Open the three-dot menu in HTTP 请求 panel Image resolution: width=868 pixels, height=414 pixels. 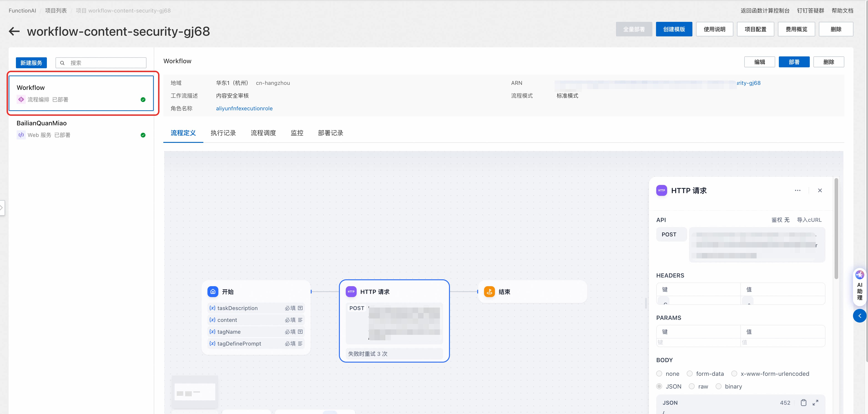pos(797,190)
